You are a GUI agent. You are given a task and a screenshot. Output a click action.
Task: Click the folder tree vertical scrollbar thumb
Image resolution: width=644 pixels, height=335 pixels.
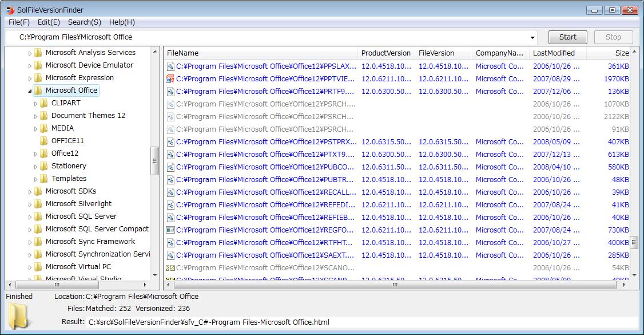pyautogui.click(x=155, y=161)
